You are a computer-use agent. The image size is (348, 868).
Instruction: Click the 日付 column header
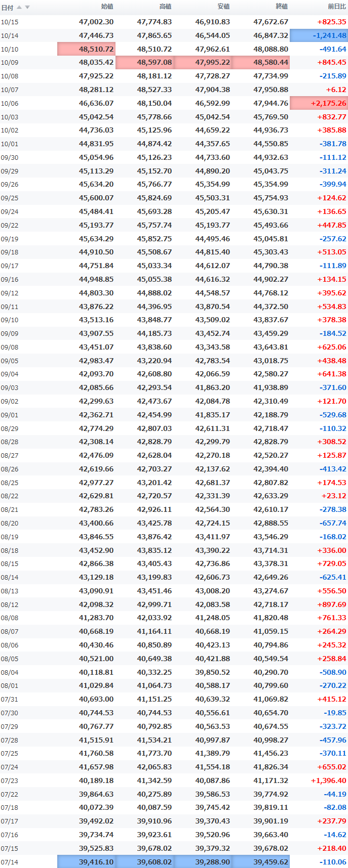[x=7, y=7]
